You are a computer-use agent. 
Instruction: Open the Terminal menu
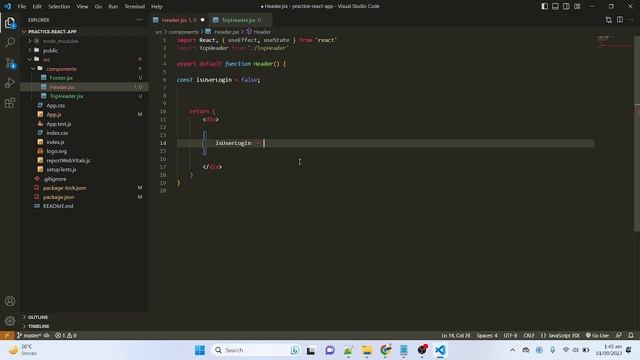point(135,7)
